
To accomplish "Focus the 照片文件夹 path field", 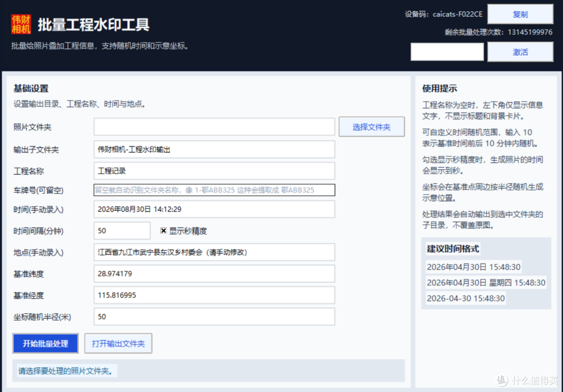I will point(214,127).
